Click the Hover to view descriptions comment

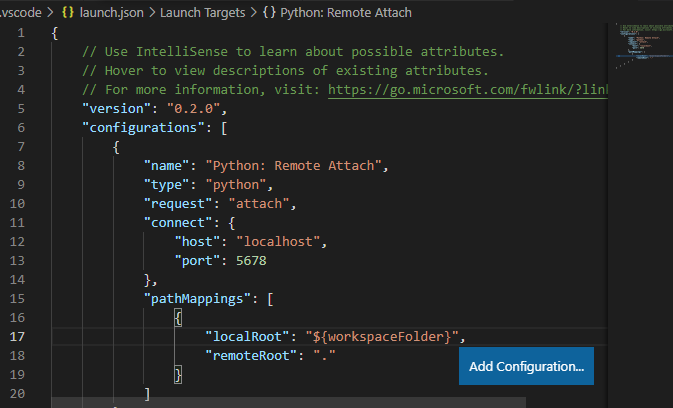tap(285, 70)
